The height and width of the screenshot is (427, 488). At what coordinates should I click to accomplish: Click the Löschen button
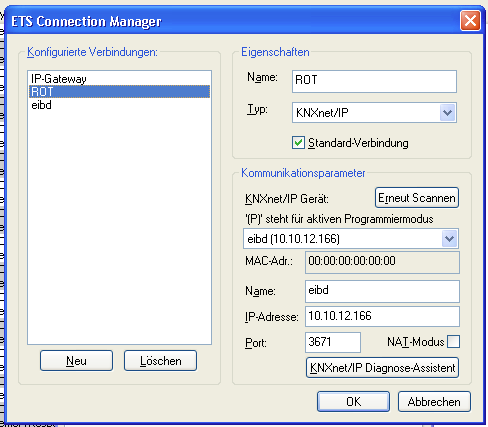160,361
